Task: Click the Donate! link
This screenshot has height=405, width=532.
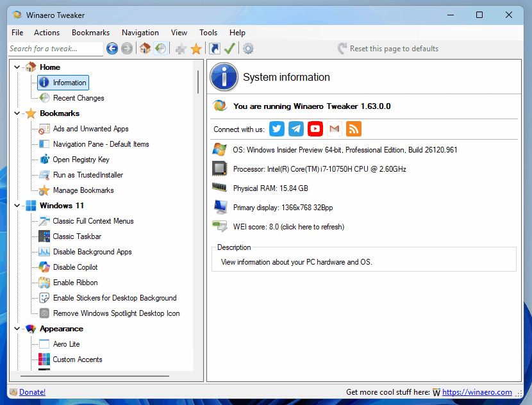Action: click(32, 392)
